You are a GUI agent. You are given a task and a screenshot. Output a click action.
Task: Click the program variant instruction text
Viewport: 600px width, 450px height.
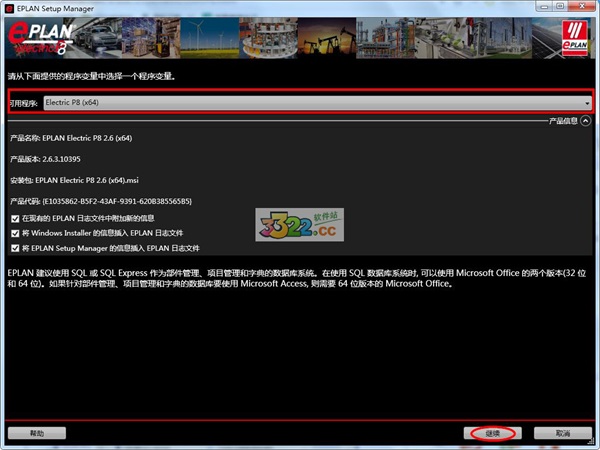click(x=92, y=77)
